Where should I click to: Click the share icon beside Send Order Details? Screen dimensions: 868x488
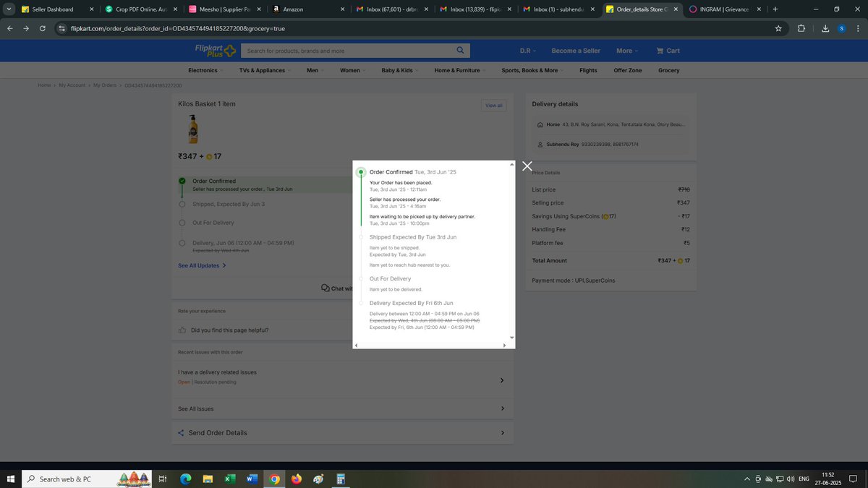coord(181,433)
